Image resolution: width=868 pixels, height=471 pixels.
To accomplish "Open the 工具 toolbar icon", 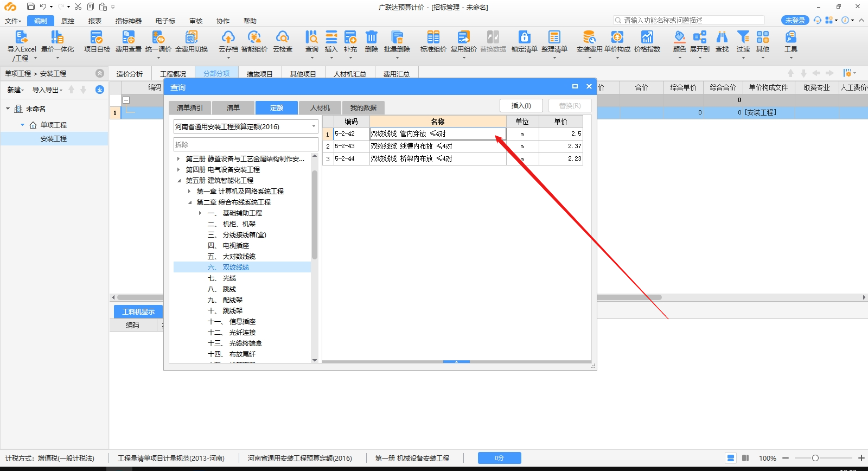I will click(791, 37).
